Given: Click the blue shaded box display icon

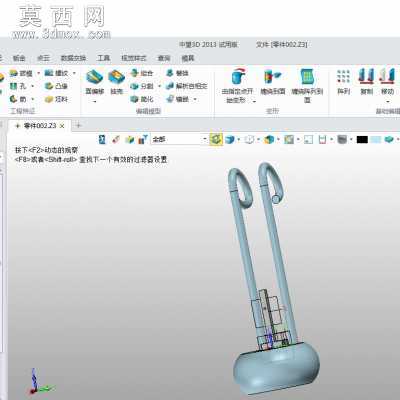Looking at the screenshot, I should click(x=229, y=139).
